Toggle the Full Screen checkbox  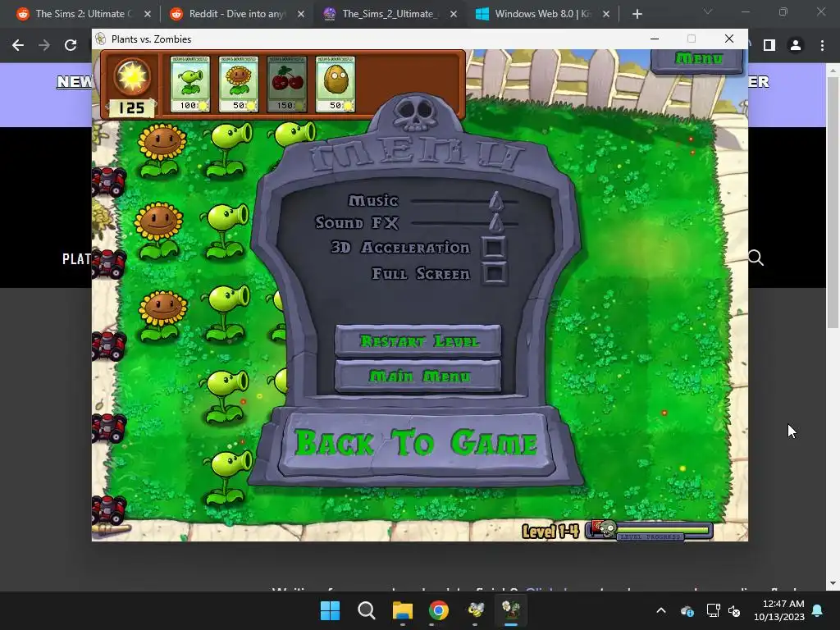click(x=493, y=273)
